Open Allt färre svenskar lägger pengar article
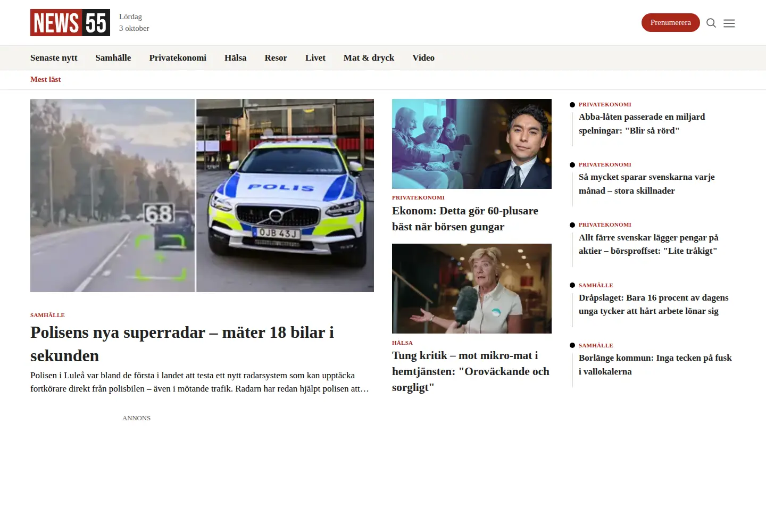The image size is (766, 532). [648, 244]
